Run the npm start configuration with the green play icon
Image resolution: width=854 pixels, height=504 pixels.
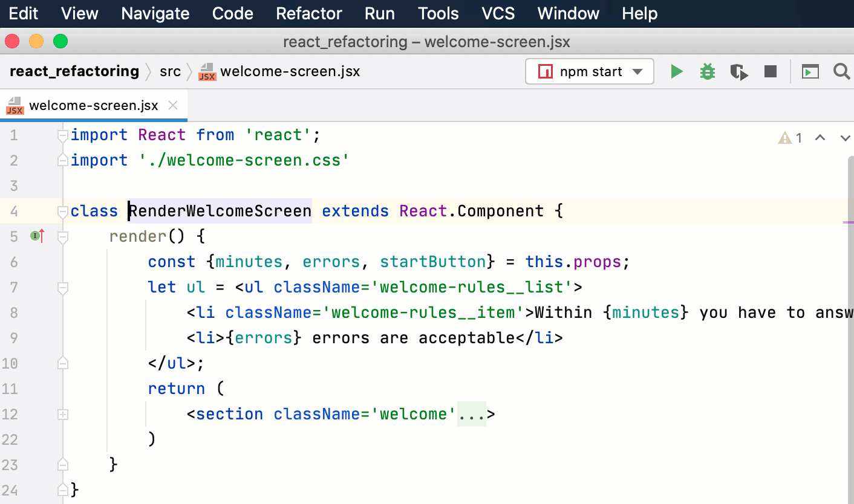[677, 71]
